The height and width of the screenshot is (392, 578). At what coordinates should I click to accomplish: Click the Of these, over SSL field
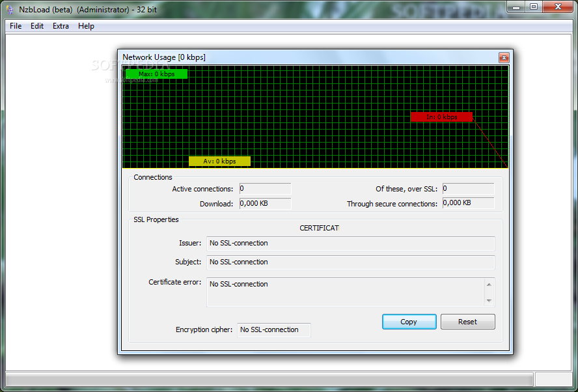click(468, 188)
